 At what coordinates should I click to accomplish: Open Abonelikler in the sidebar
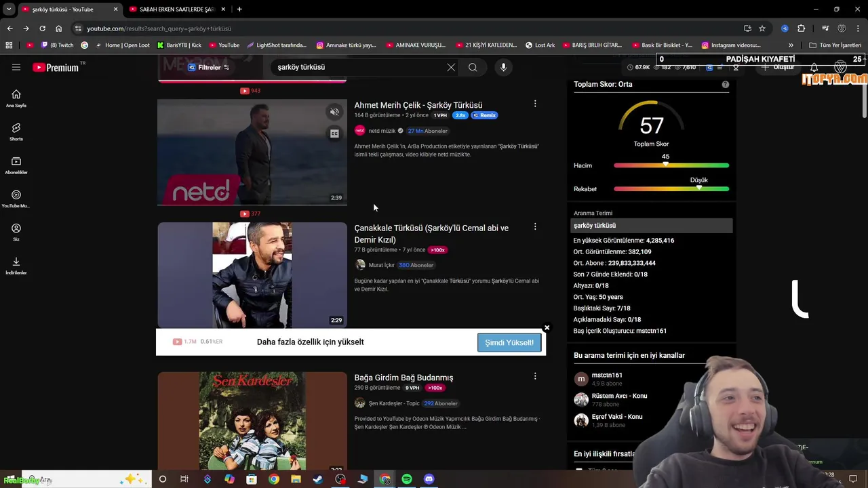pyautogui.click(x=16, y=165)
